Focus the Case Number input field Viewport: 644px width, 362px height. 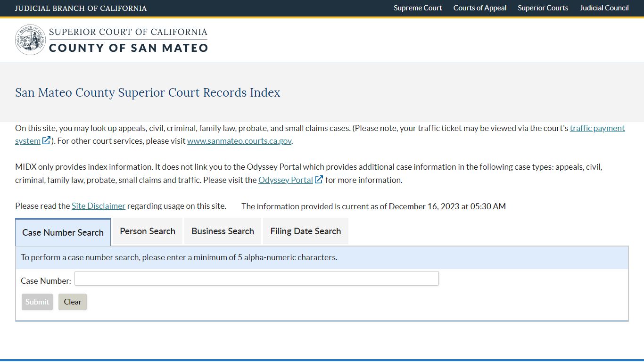coord(256,278)
